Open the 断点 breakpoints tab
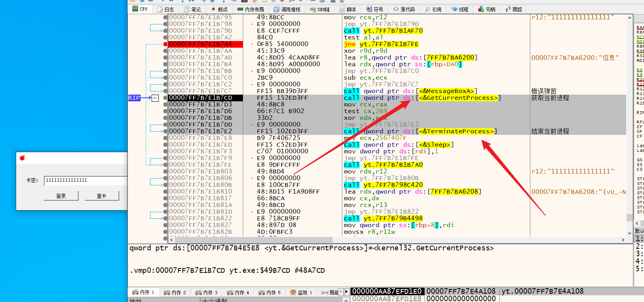Viewport: 644px width, 302px height. point(219,9)
